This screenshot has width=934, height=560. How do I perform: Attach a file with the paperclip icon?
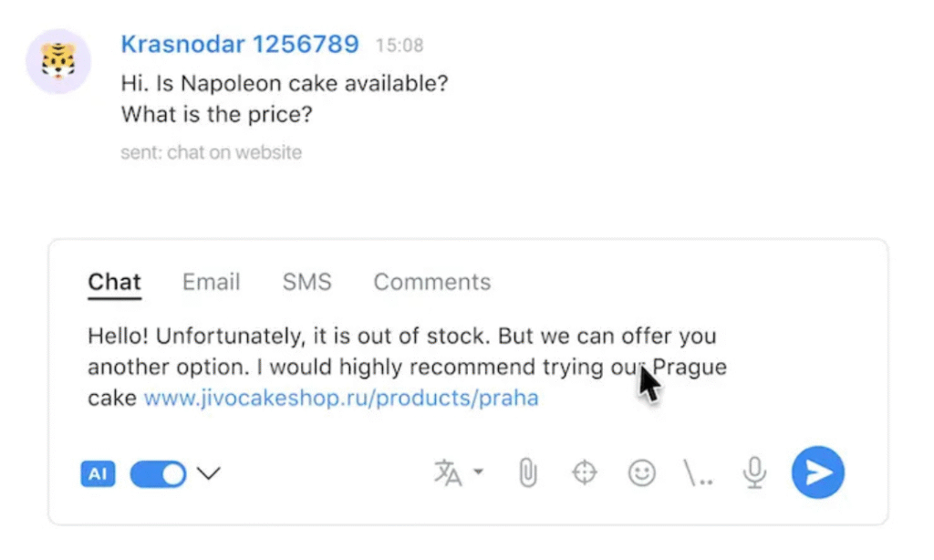pyautogui.click(x=527, y=472)
